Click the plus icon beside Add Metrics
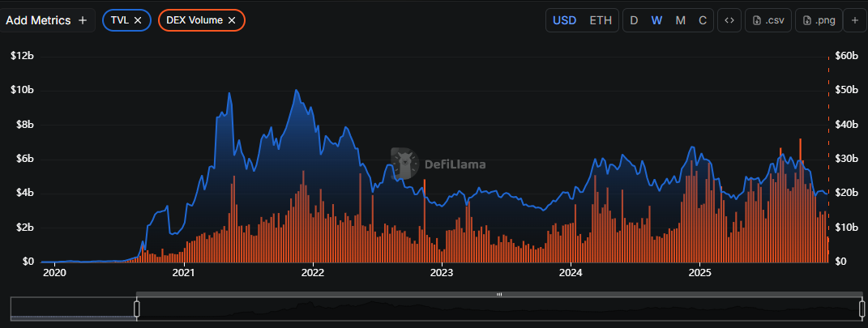 click(83, 20)
